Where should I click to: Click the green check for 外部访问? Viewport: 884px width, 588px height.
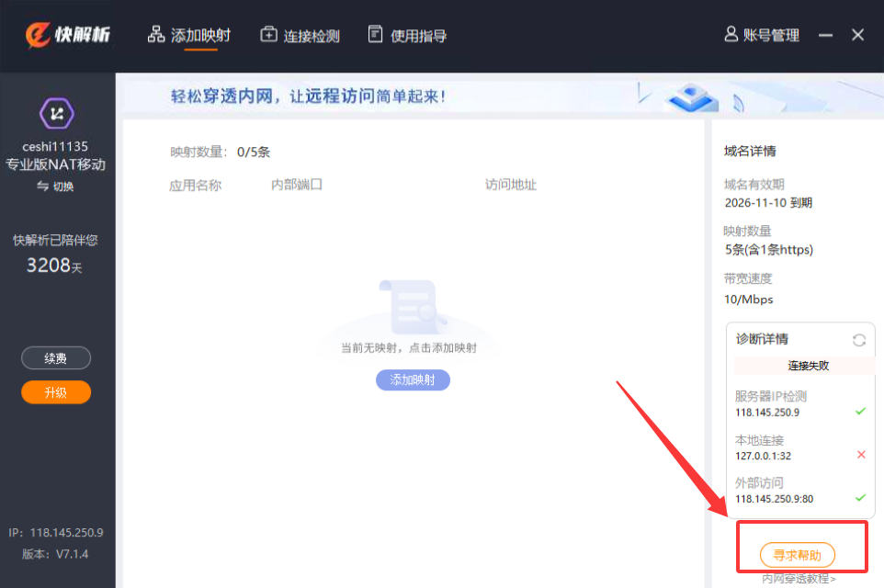[x=860, y=498]
